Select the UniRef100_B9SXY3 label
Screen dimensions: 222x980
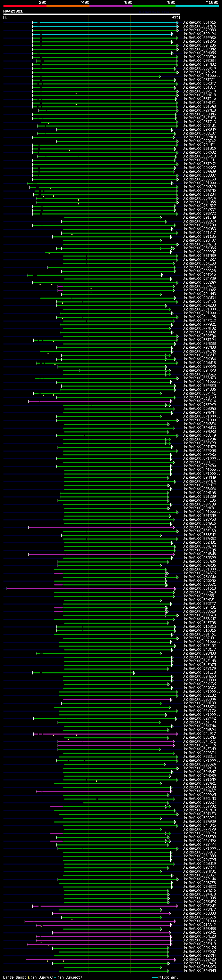click(x=199, y=967)
